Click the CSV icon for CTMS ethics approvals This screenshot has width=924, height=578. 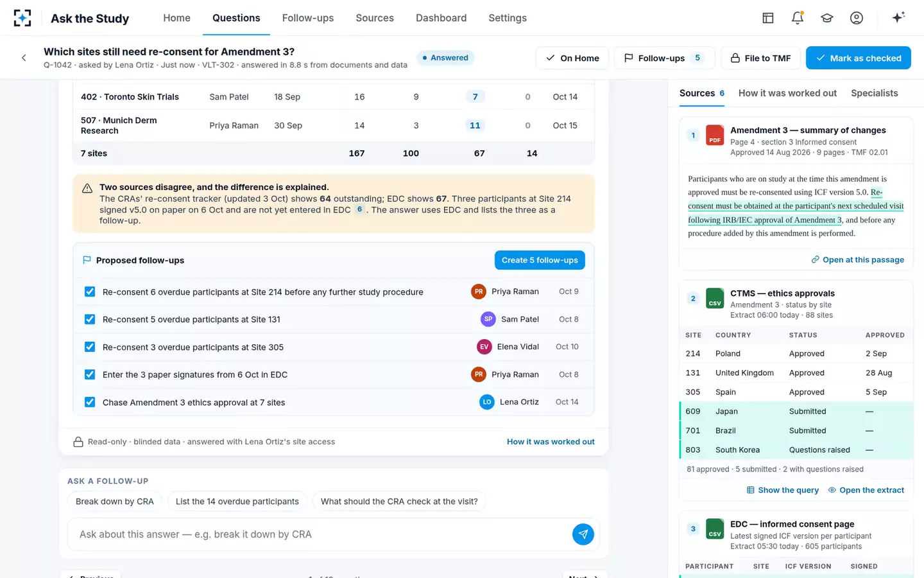coord(715,298)
